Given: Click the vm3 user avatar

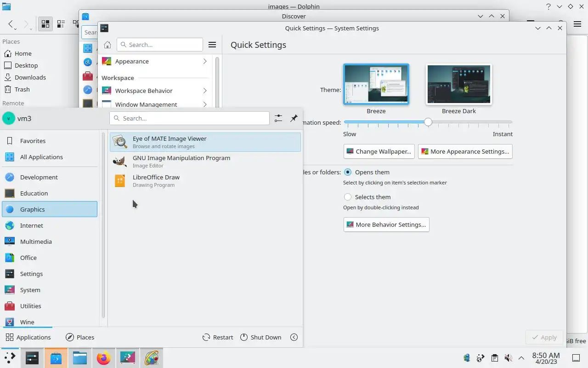Looking at the screenshot, I should [x=8, y=118].
